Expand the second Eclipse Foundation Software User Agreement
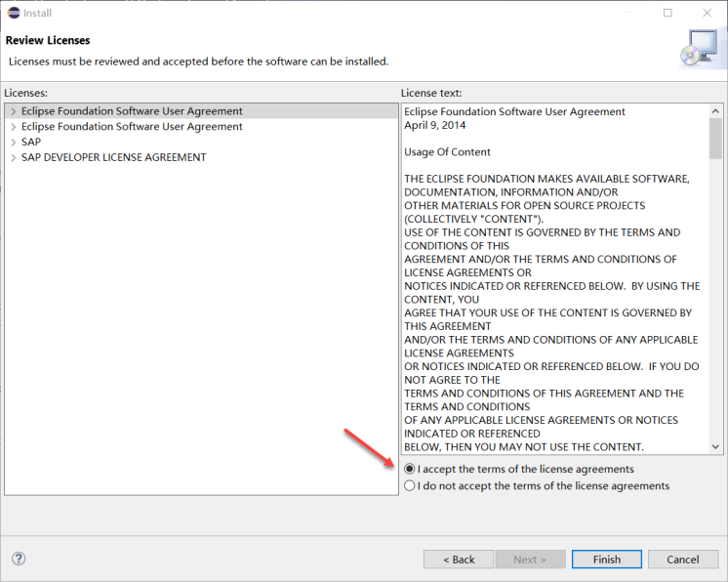This screenshot has height=582, width=728. pyautogui.click(x=14, y=127)
